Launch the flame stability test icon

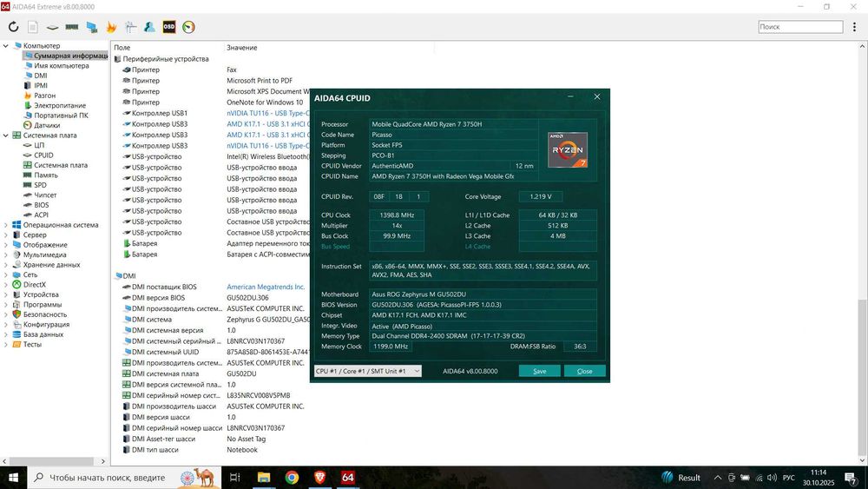click(111, 27)
